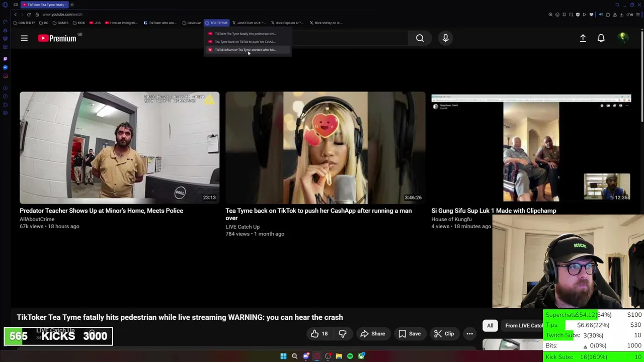The image size is (644, 362).
Task: Open the account avatar menu
Action: (x=622, y=38)
